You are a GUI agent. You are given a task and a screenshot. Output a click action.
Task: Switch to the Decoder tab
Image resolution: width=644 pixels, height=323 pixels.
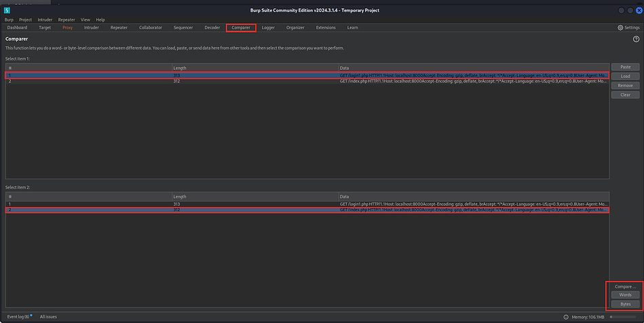pos(212,28)
